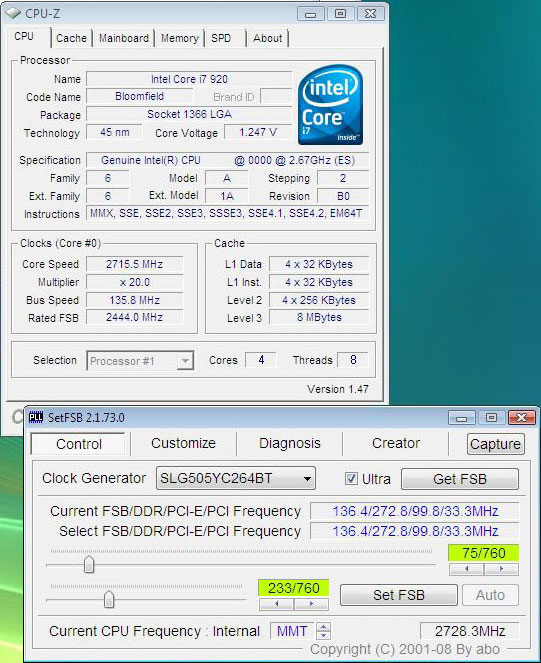Click right arrow under 75/760 value
The width and height of the screenshot is (541, 663).
coord(501,569)
